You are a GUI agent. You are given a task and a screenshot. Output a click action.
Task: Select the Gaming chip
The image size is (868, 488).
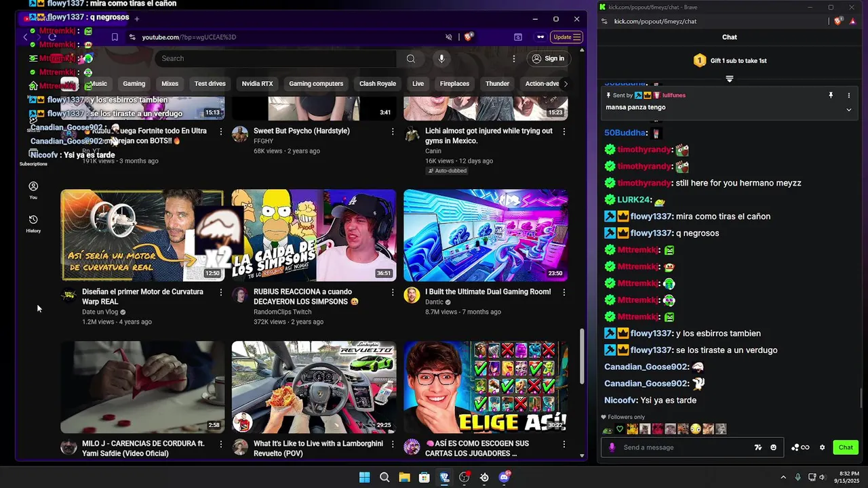134,83
